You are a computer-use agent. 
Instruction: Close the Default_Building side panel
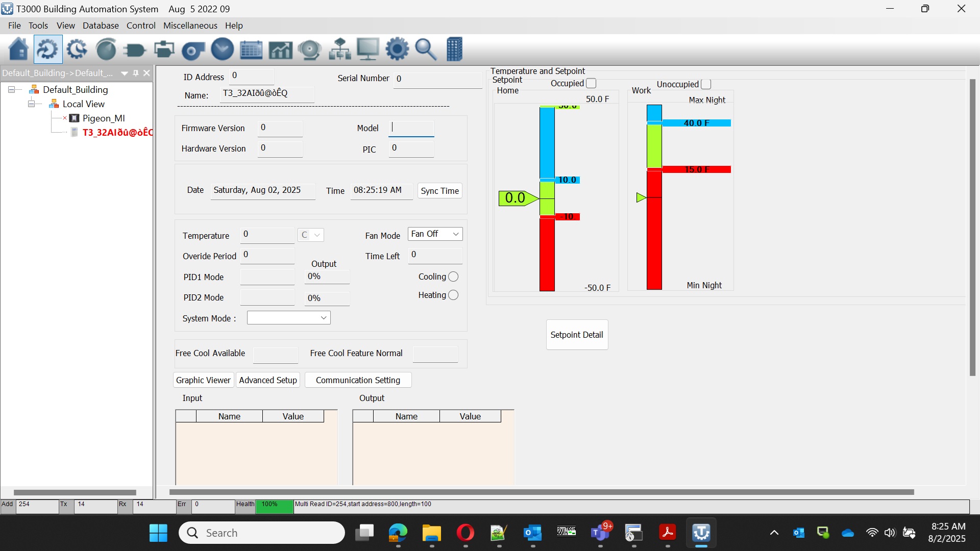[x=147, y=73]
